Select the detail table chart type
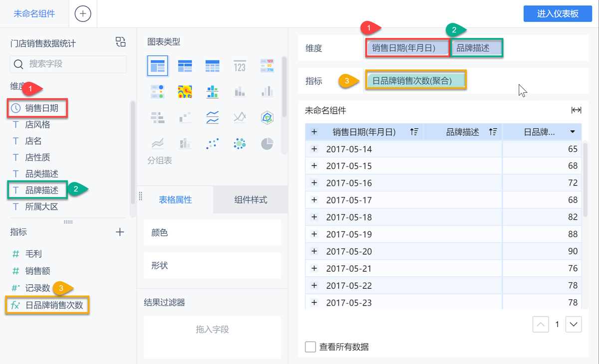Screen dimensions: 599x364 click(213, 66)
